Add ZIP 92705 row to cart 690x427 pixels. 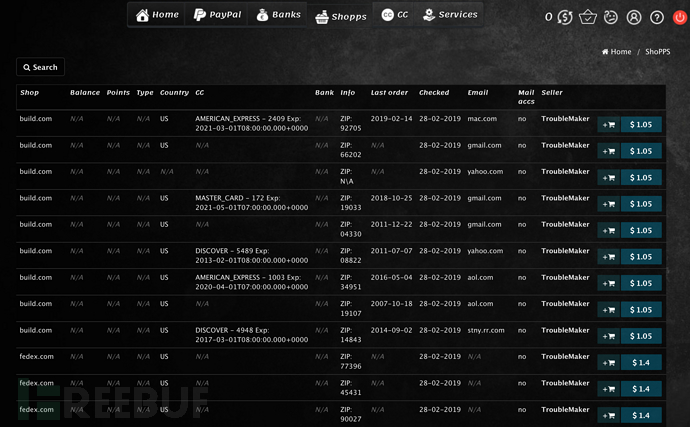[609, 125]
